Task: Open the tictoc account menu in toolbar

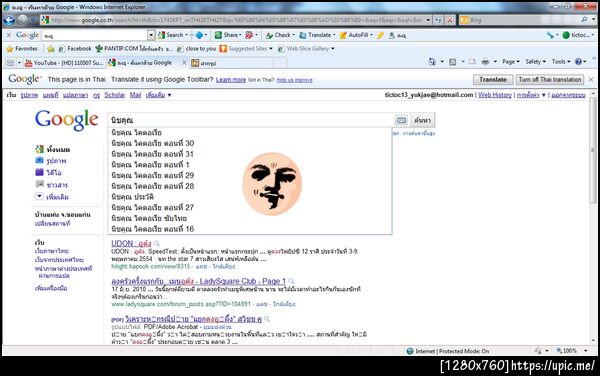Action: [578, 35]
